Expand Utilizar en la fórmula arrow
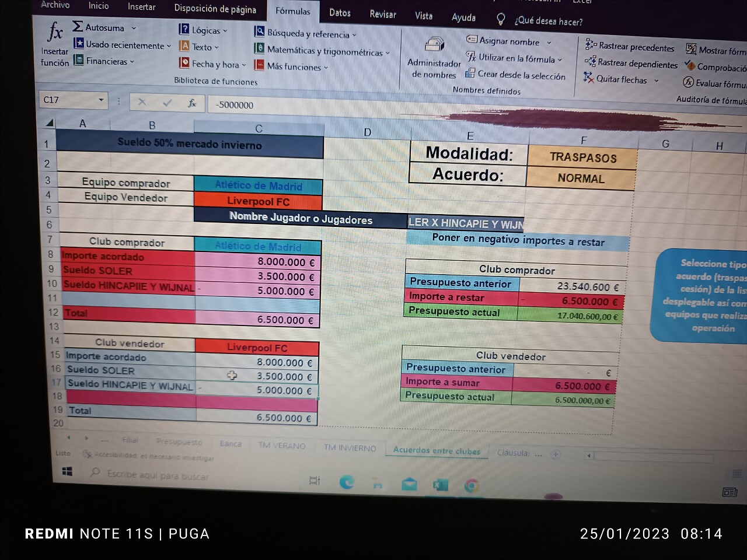Screen dimensions: 747x560 [560, 60]
